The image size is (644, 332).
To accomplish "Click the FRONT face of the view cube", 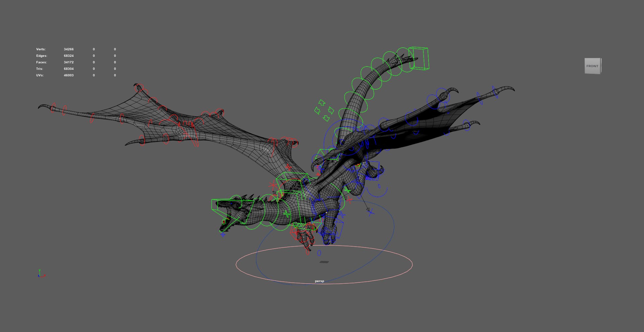I will coord(592,66).
